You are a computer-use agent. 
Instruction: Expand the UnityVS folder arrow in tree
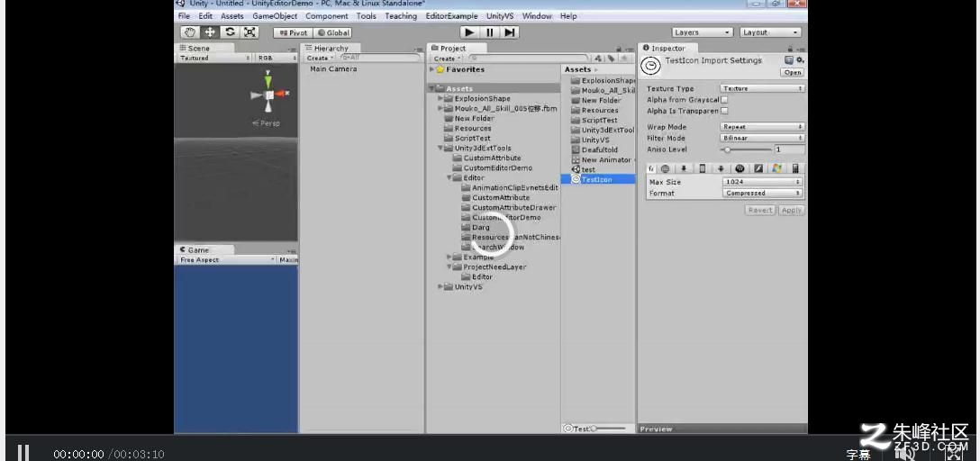point(440,286)
